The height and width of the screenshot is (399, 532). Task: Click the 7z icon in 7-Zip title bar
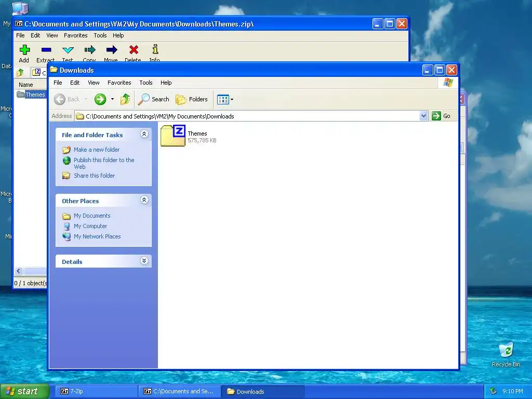(x=19, y=24)
